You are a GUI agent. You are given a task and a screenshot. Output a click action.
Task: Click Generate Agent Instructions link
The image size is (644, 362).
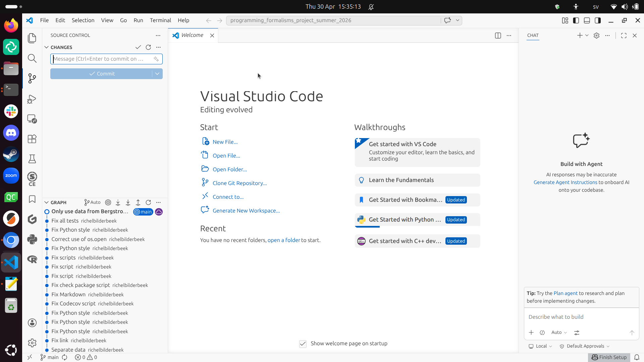point(565,182)
